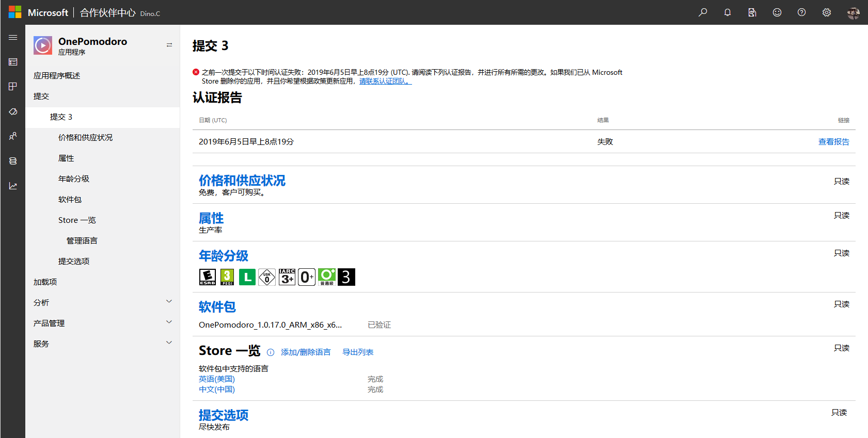
Task: Click 请联系认证团队 link
Action: point(385,81)
